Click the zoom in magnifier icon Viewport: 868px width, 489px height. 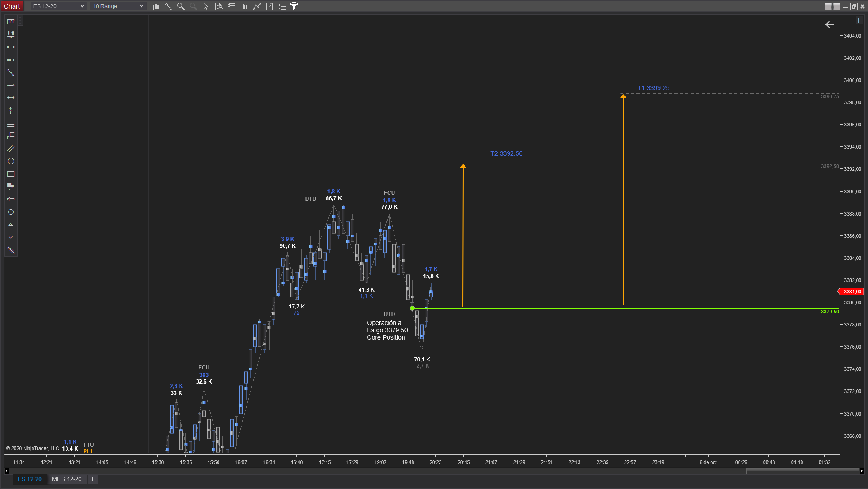click(x=181, y=6)
